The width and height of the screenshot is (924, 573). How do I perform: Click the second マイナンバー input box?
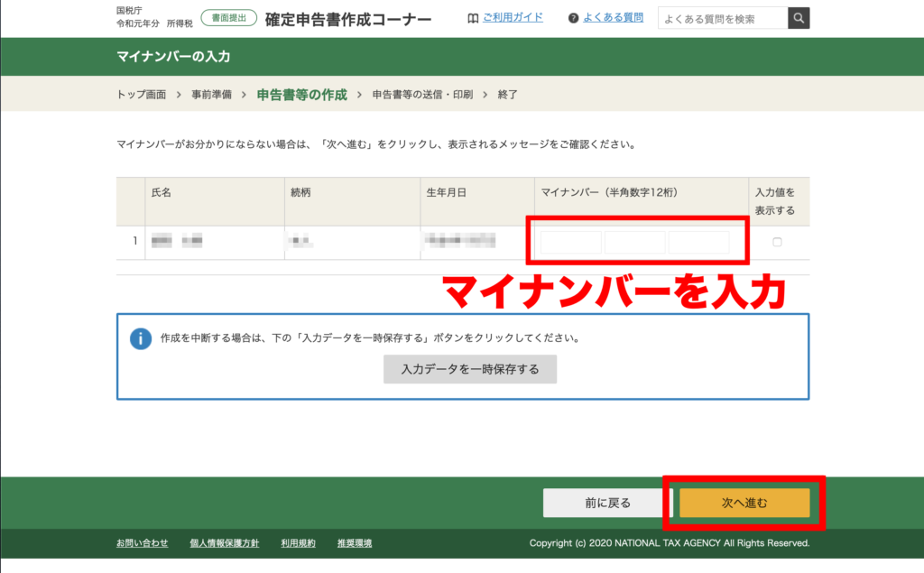[x=635, y=243]
